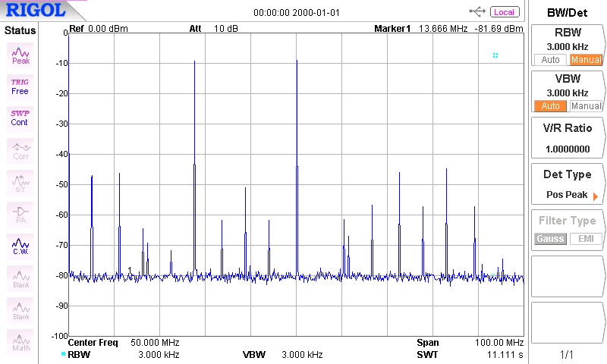The height and width of the screenshot is (364, 607).
Task: Select the C.W. trace status icon
Action: click(x=20, y=246)
